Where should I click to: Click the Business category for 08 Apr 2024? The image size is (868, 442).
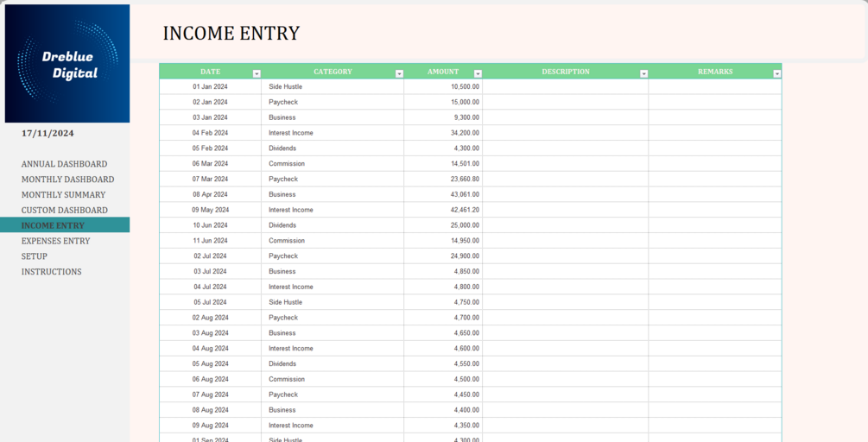click(x=333, y=195)
